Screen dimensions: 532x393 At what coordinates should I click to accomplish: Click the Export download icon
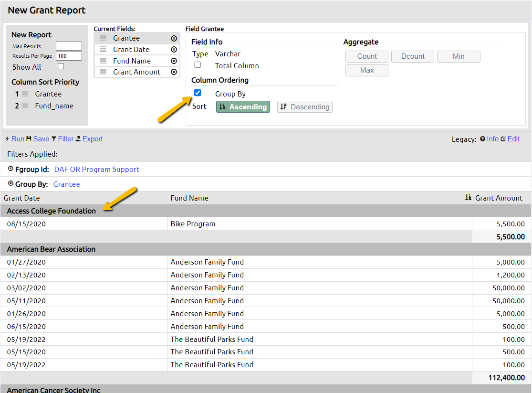tap(78, 138)
